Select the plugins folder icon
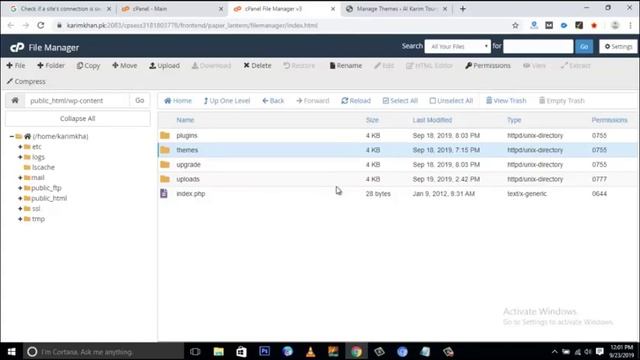640x360 pixels. (165, 135)
